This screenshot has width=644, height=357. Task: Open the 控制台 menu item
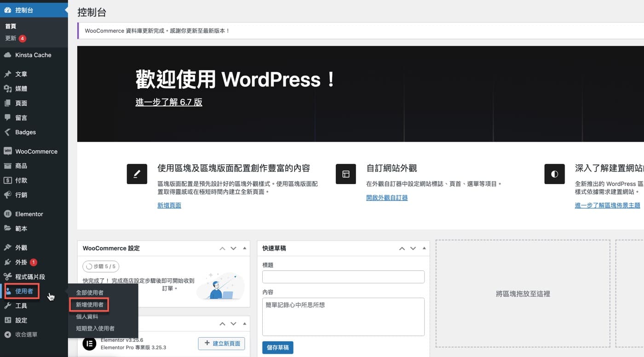click(x=34, y=10)
